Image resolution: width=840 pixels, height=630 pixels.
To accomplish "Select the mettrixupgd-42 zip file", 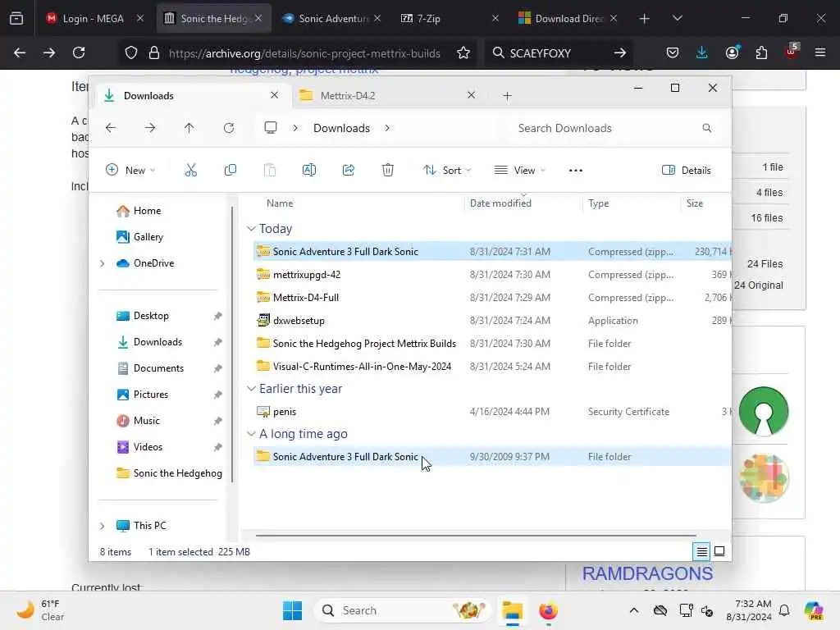I will (307, 274).
